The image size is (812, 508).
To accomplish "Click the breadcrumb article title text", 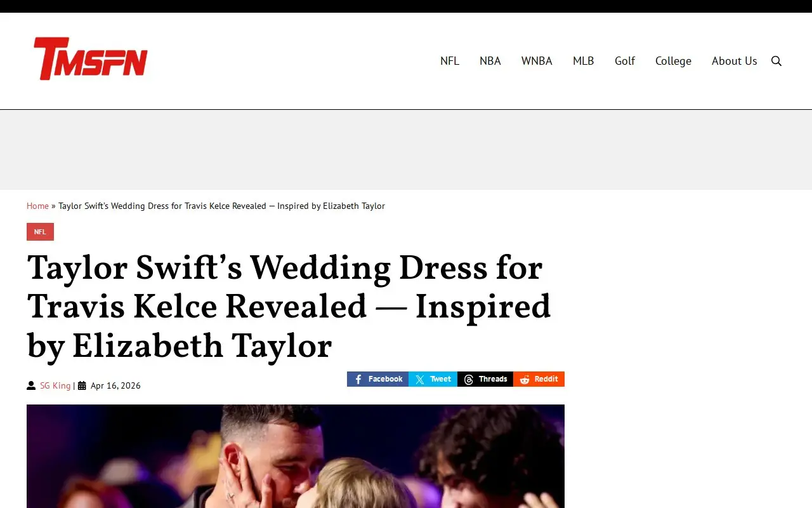I will 221,206.
